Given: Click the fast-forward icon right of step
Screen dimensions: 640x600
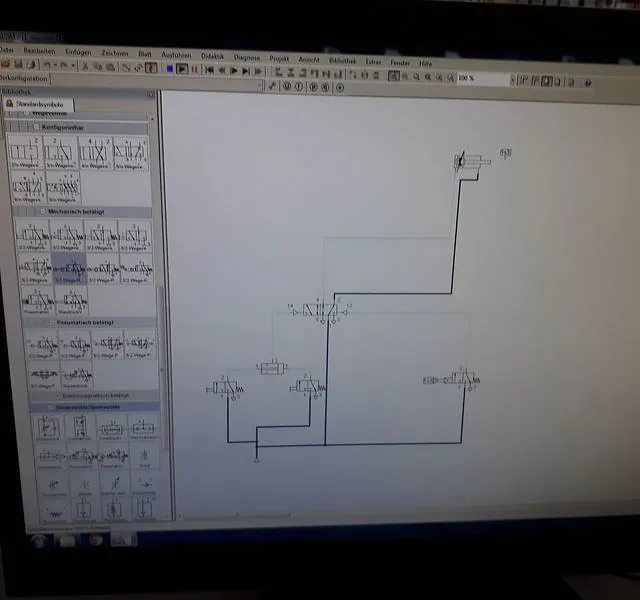Looking at the screenshot, I should (258, 71).
